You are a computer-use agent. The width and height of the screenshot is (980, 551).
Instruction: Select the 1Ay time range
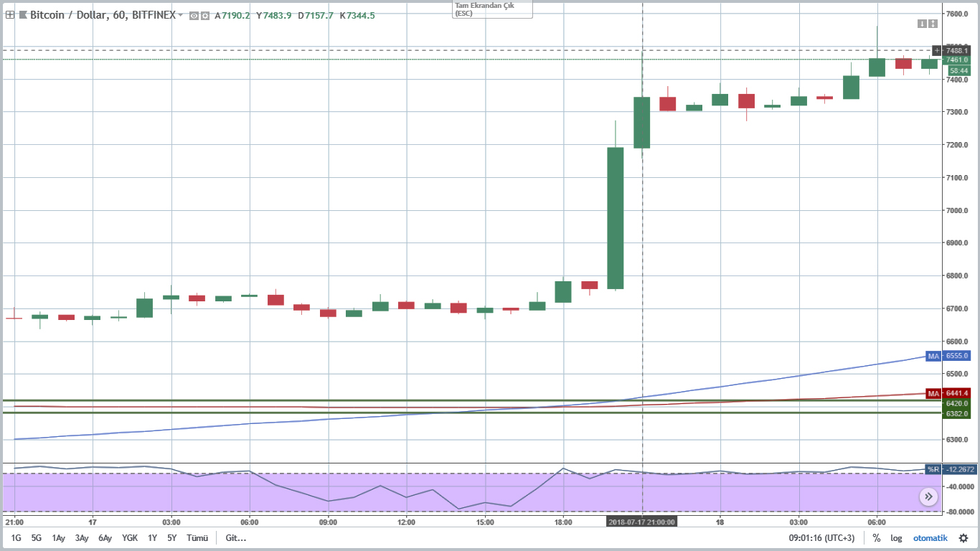[59, 538]
